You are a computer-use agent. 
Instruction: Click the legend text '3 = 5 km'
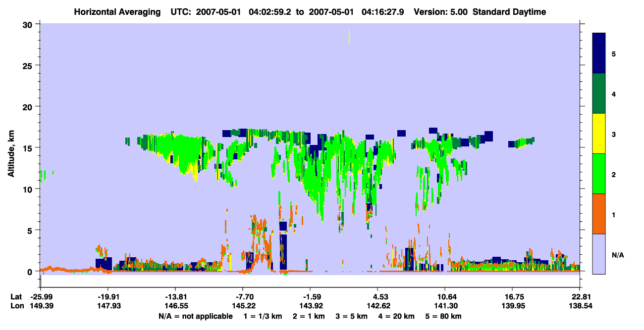pyautogui.click(x=351, y=316)
